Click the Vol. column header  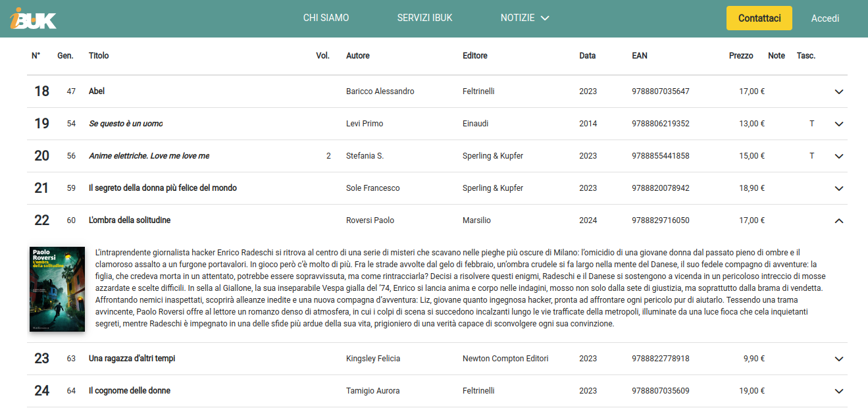pyautogui.click(x=322, y=56)
